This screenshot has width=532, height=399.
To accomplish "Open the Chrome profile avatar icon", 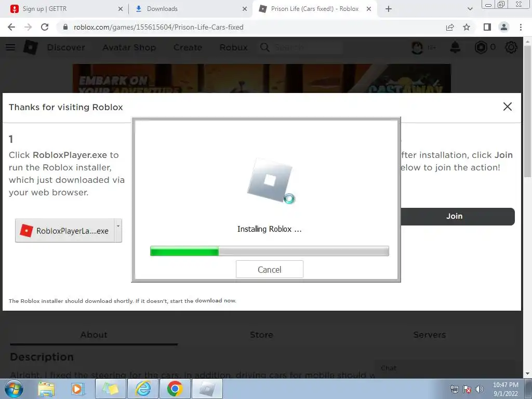I will 504,27.
